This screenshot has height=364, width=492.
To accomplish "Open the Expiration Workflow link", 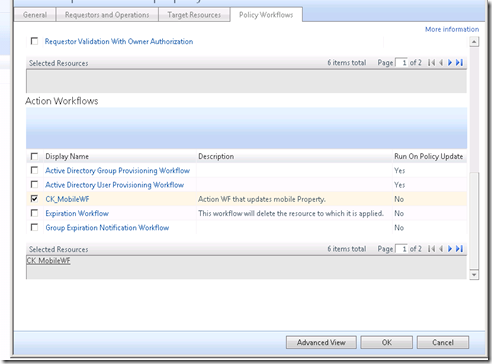I will tap(77, 213).
